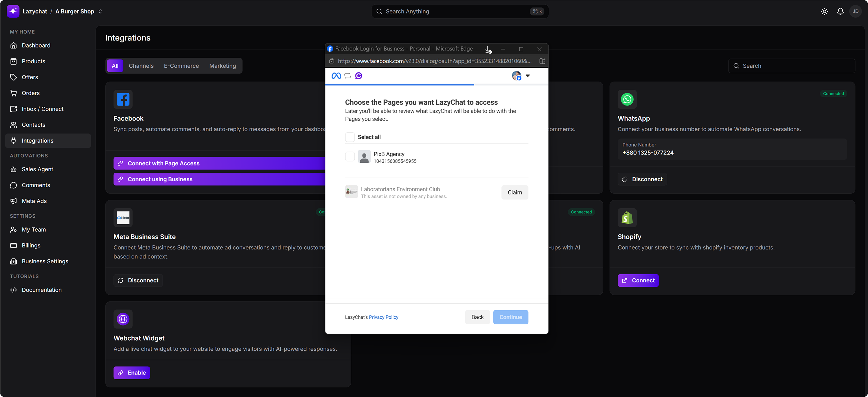
Task: Open Meta Ads in the sidebar
Action: coord(34,201)
